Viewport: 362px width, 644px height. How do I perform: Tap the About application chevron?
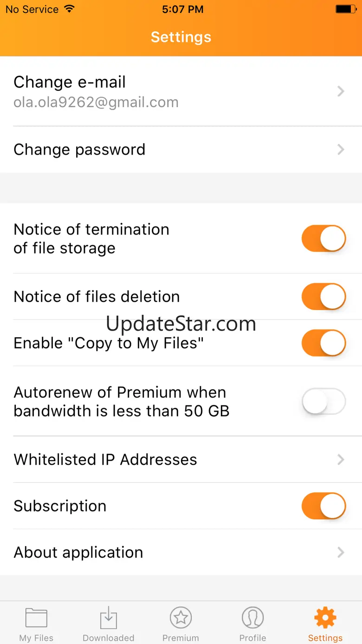341,552
